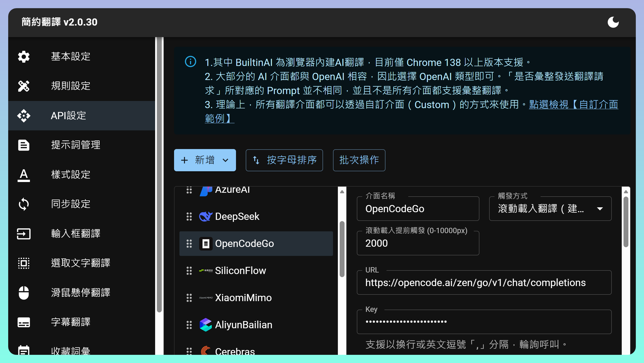Open 字幕翻譯 settings
The height and width of the screenshot is (363, 644).
(82, 322)
